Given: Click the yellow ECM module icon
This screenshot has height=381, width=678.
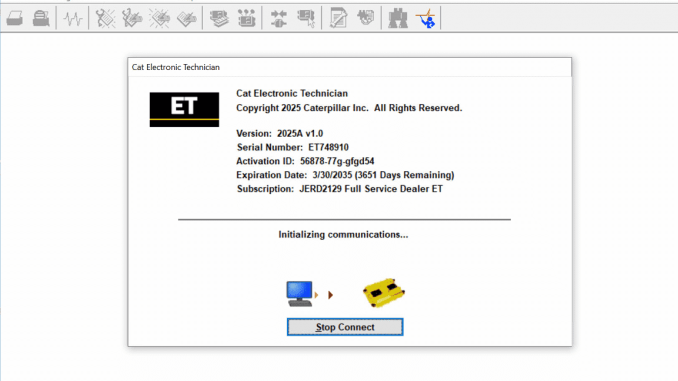Looking at the screenshot, I should coord(384,292).
